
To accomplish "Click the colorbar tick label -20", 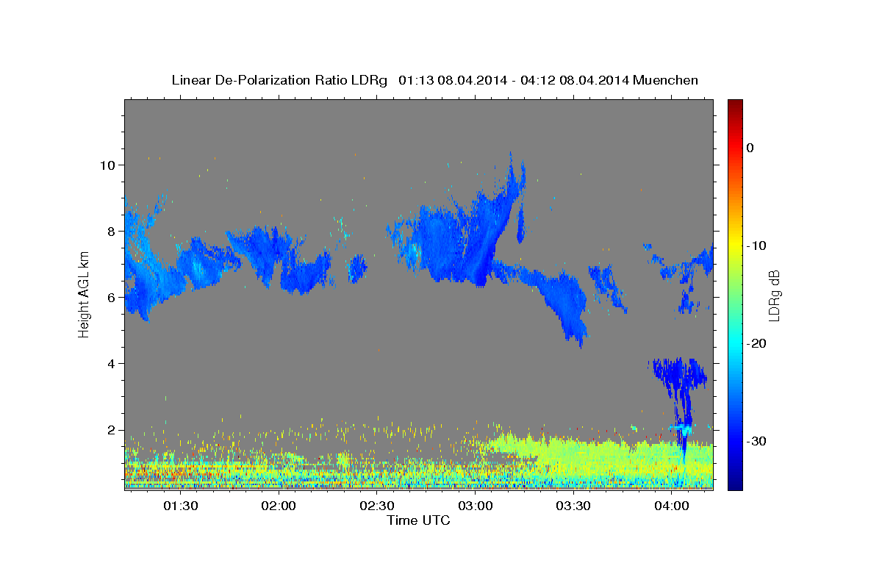I will click(x=756, y=343).
